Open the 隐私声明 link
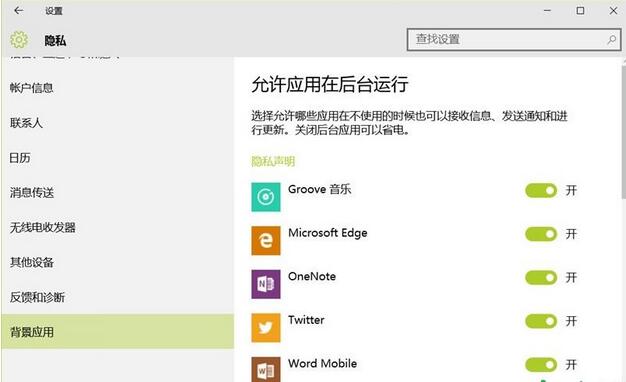This screenshot has height=382, width=626. tap(273, 161)
